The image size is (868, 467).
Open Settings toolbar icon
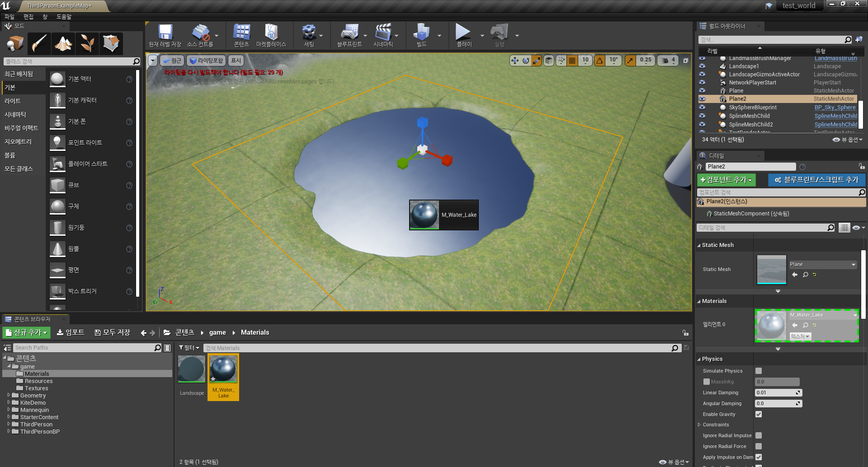pos(309,35)
